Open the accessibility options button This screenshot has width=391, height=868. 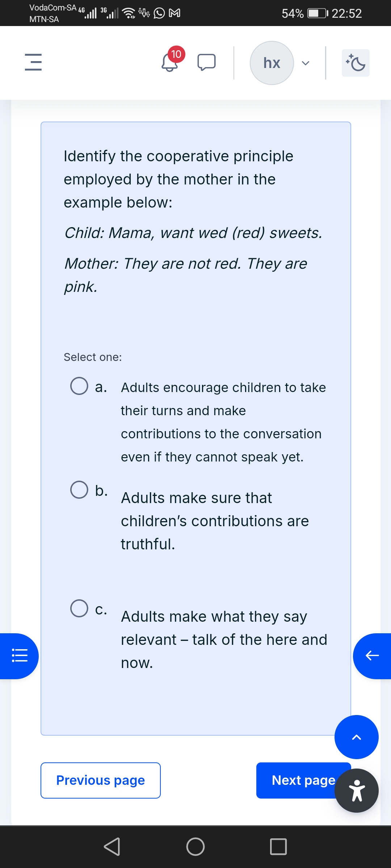(357, 790)
